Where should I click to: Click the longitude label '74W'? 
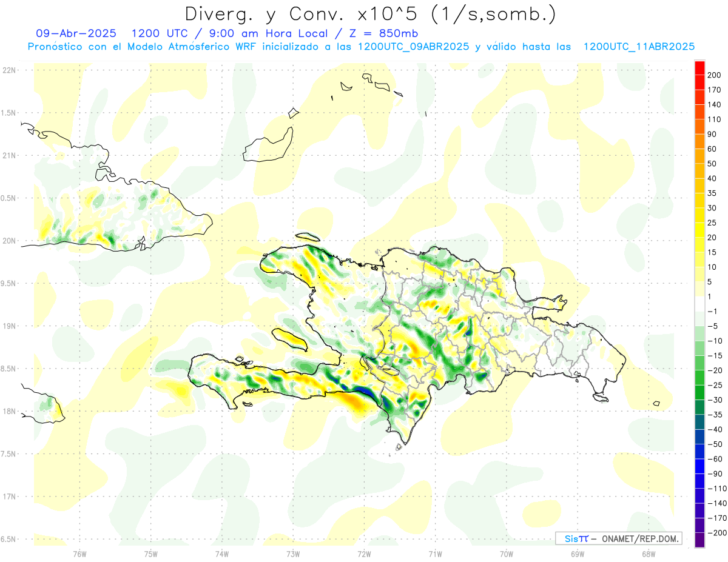pyautogui.click(x=221, y=554)
